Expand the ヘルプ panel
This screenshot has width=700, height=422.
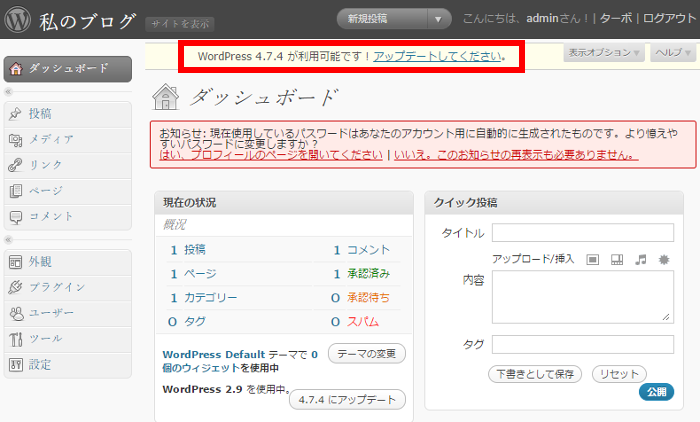(x=673, y=53)
